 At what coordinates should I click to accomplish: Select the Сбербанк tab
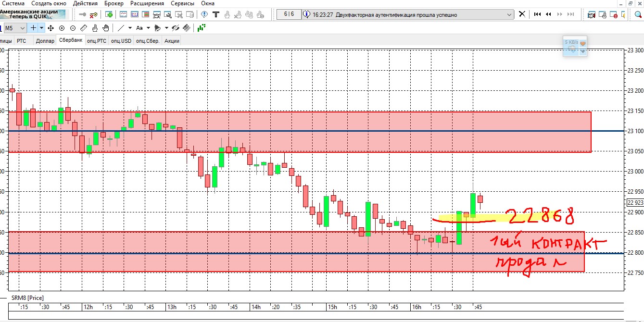(x=71, y=40)
